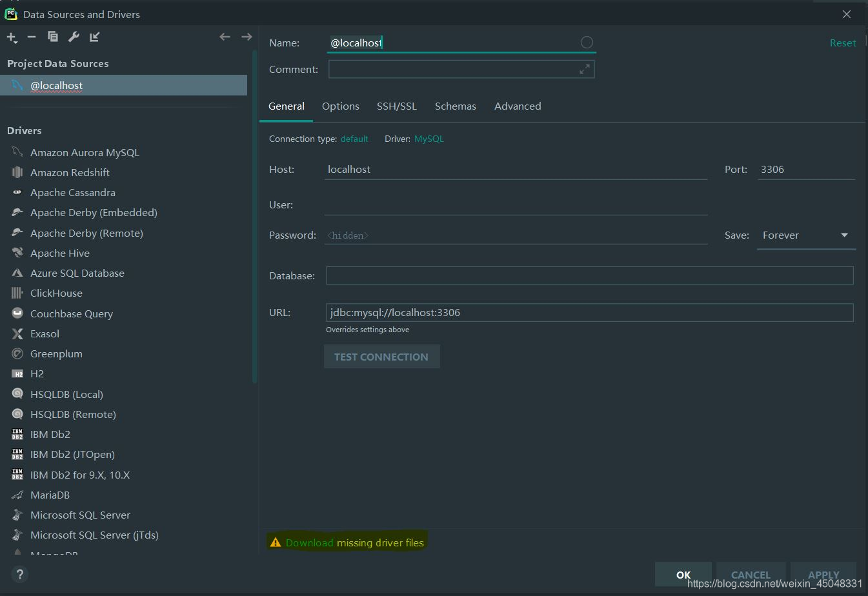868x596 pixels.
Task: Select the ClickHouse driver
Action: click(56, 293)
